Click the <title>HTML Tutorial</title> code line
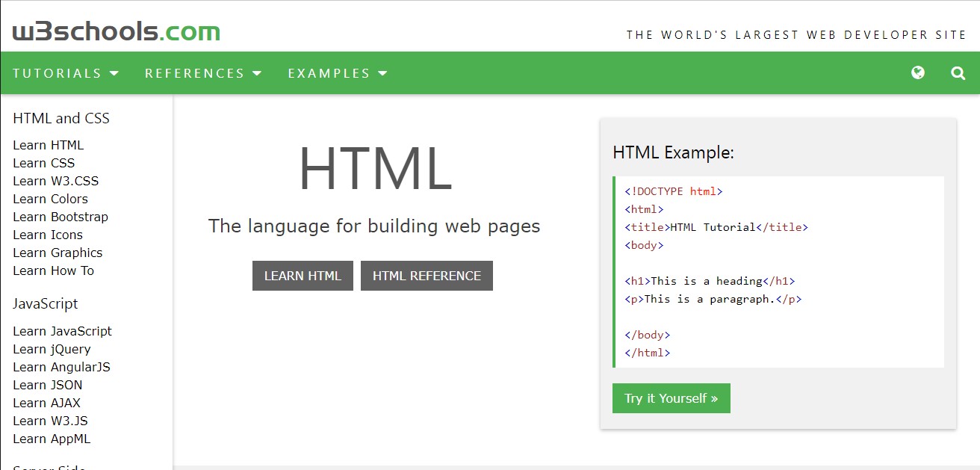This screenshot has height=470, width=980. 716,227
